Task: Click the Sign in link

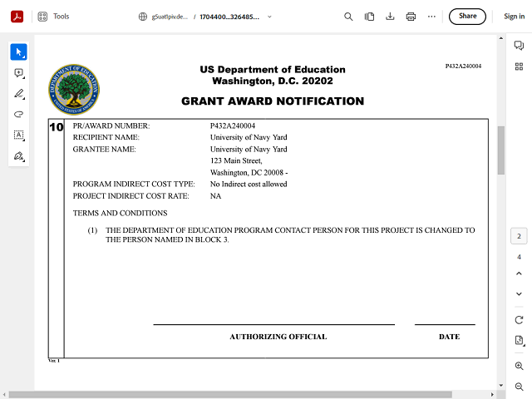Action: 514,17
